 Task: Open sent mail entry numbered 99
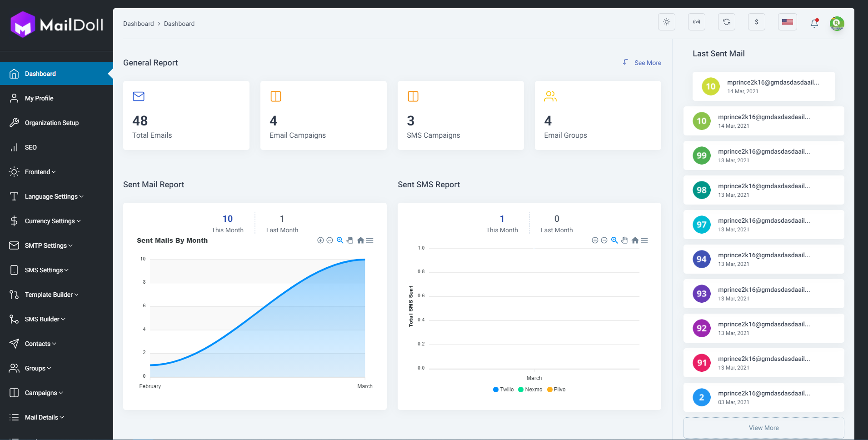763,155
